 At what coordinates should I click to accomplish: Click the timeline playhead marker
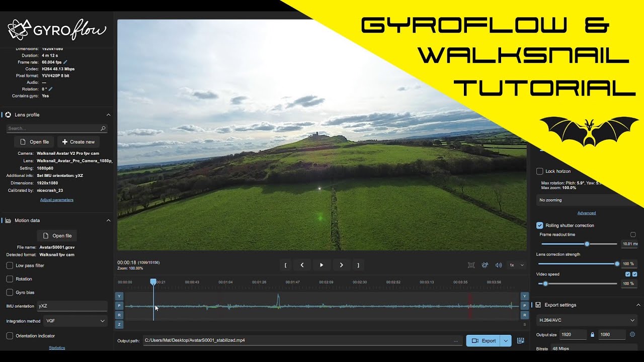(x=153, y=283)
